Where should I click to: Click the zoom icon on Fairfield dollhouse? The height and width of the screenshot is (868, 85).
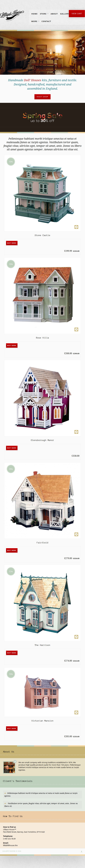[x=76, y=534]
